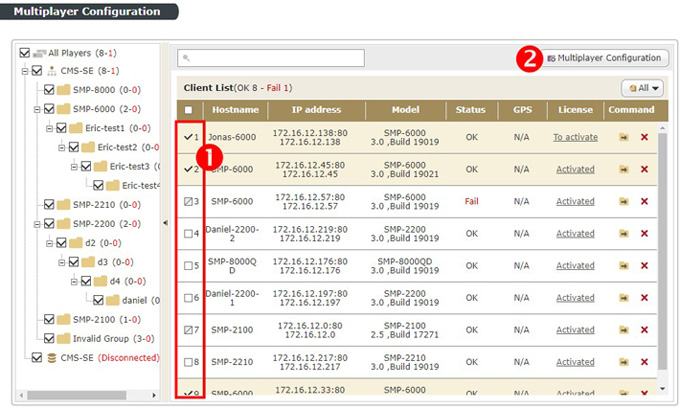Collapse the d4 tree node
The image size is (680, 408).
(x=74, y=281)
